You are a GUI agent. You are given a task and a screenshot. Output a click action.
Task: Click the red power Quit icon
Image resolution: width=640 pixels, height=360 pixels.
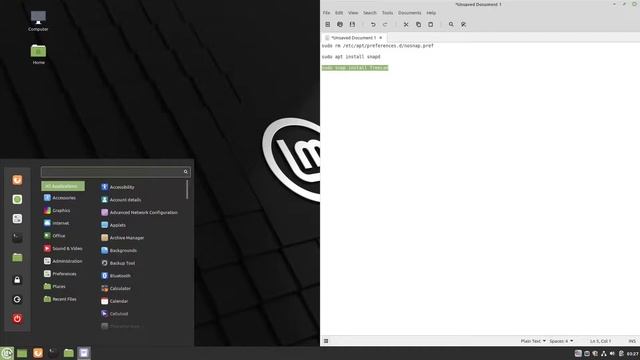[x=17, y=319]
